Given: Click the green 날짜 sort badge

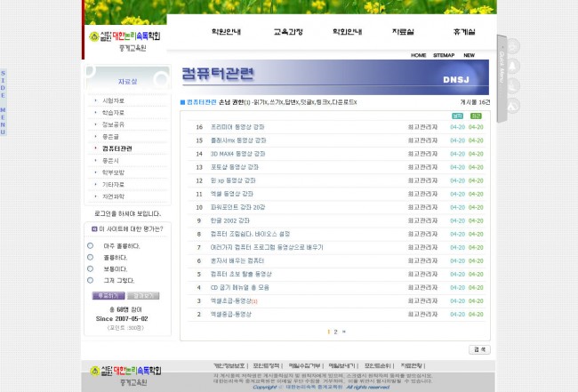Looking at the screenshot, I should click(457, 116).
